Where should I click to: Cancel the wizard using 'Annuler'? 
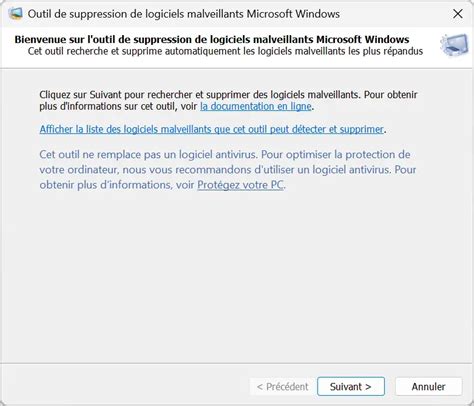click(428, 386)
